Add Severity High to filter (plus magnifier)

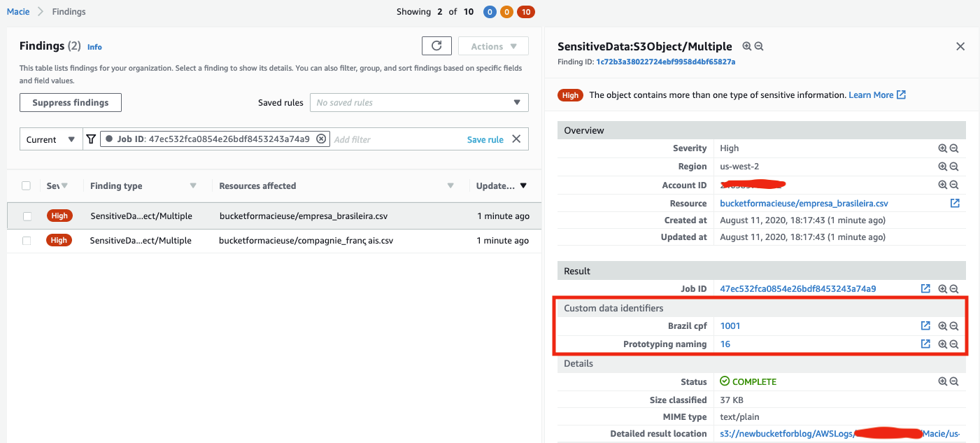943,148
